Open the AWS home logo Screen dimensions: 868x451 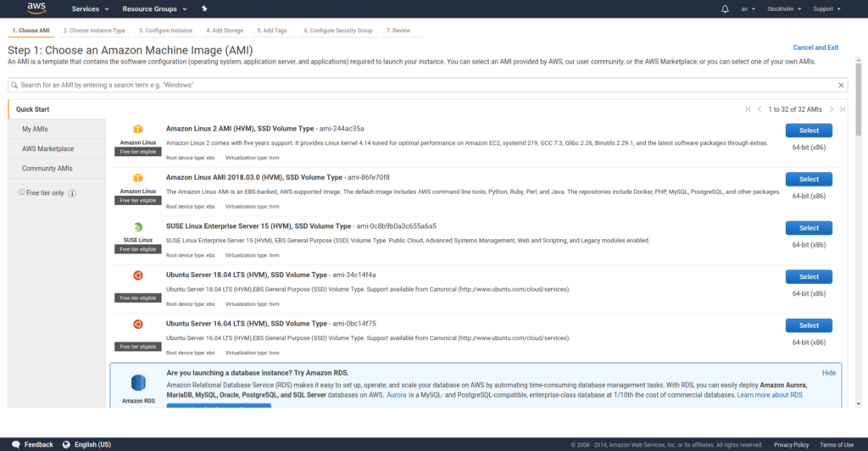click(36, 8)
